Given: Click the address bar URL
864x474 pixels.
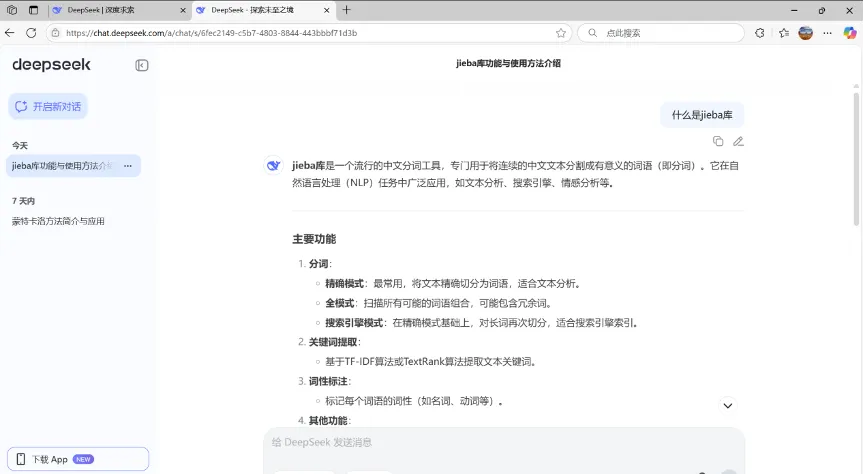Looking at the screenshot, I should tap(212, 33).
